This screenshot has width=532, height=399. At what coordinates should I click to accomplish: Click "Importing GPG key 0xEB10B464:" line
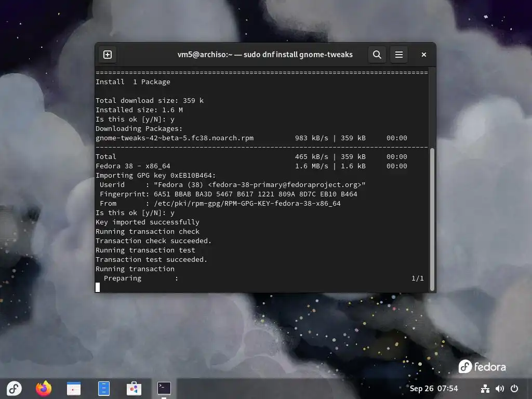coord(155,176)
